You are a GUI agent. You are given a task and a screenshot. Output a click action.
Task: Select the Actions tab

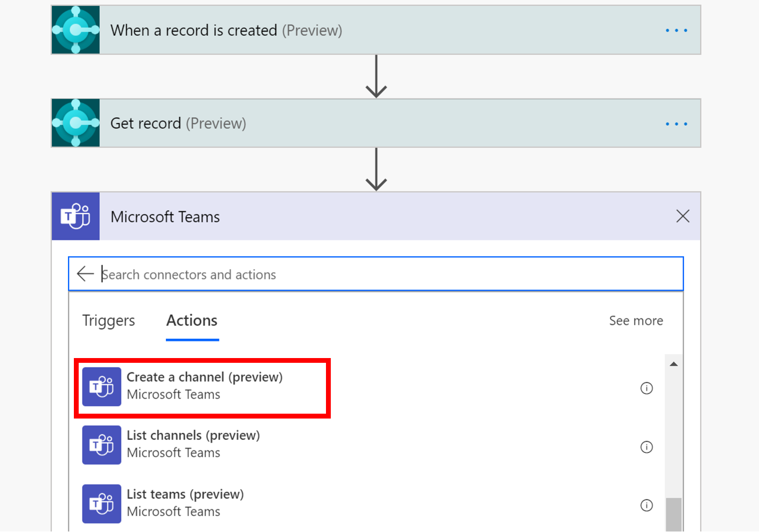[192, 321]
